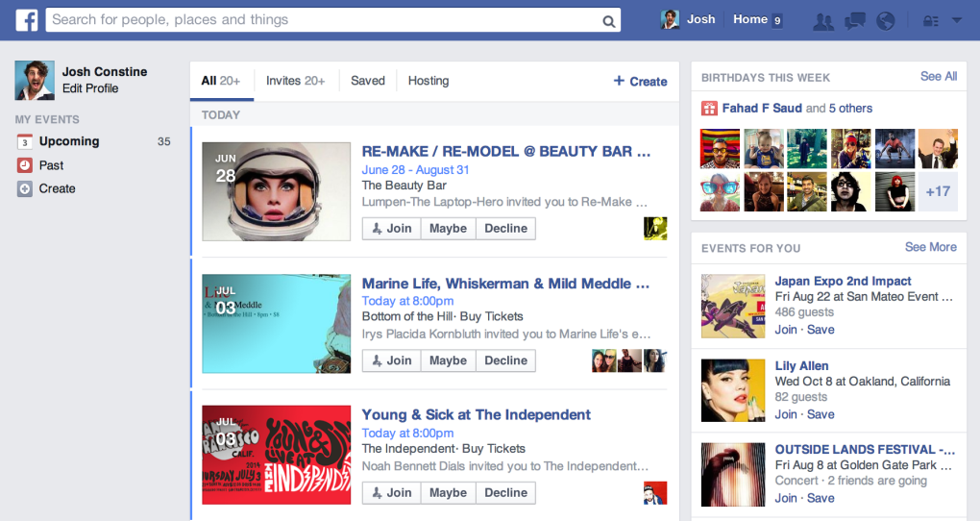Decline the Young & Sick event
Image resolution: width=980 pixels, height=521 pixels.
pos(505,492)
